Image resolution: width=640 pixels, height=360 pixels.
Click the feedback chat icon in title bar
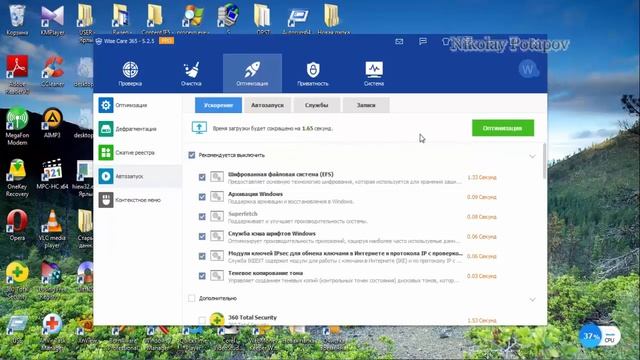click(x=423, y=41)
